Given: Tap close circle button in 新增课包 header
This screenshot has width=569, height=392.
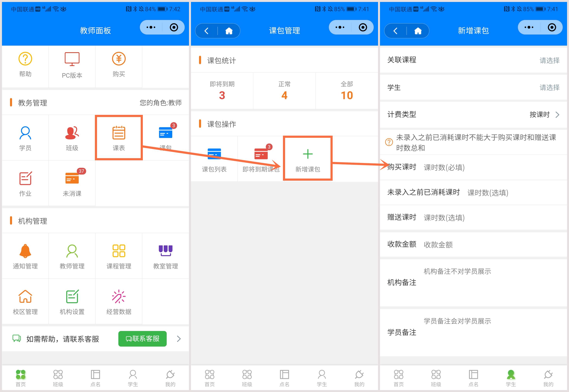Looking at the screenshot, I should (552, 27).
